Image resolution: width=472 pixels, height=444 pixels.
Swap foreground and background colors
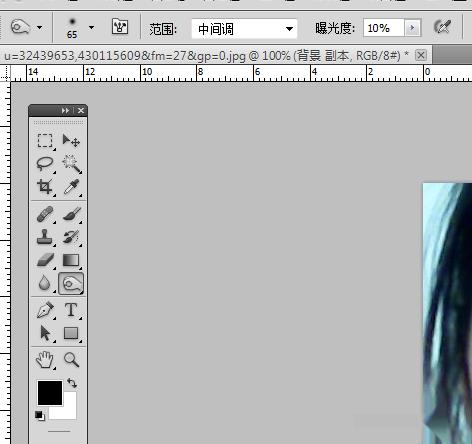[x=72, y=383]
